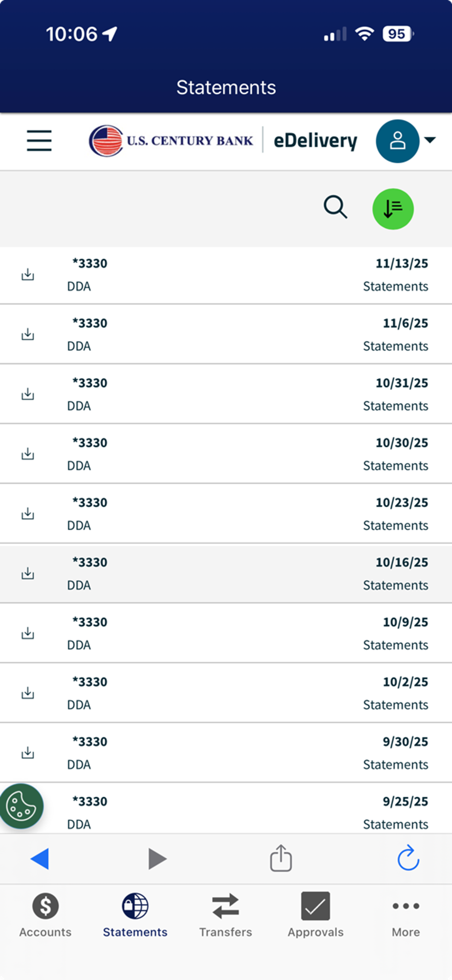Download the 11/6/25 statement

click(x=28, y=334)
